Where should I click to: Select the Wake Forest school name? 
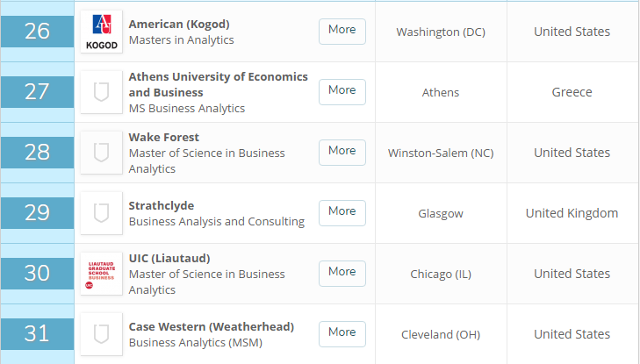[x=164, y=138]
